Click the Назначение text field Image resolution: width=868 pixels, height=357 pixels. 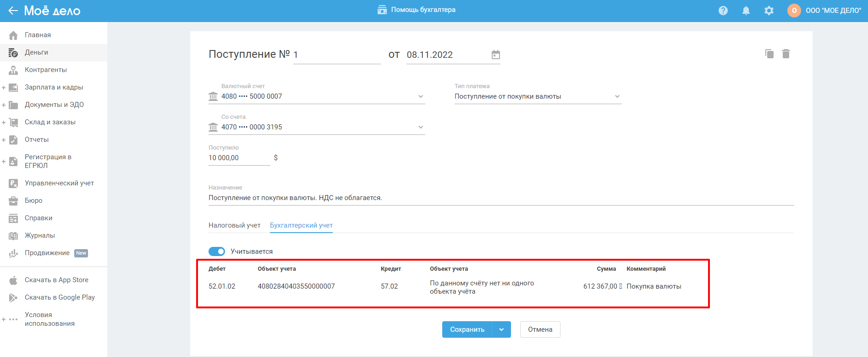(501, 198)
